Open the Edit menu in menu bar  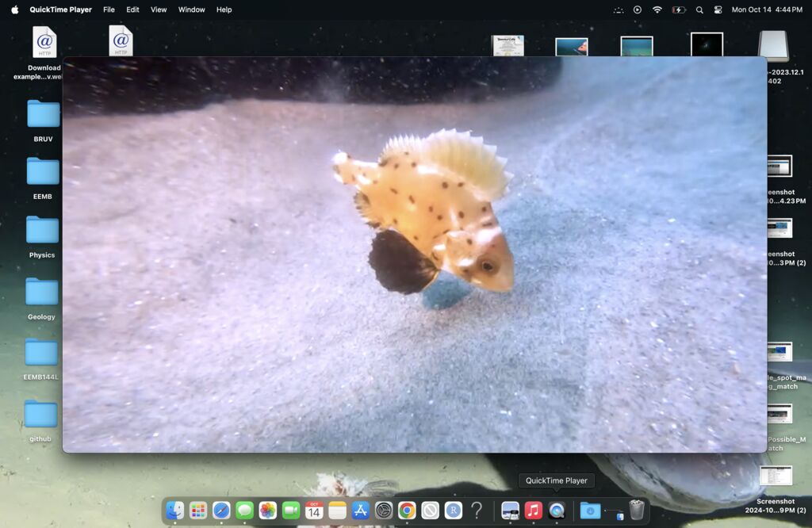point(132,10)
